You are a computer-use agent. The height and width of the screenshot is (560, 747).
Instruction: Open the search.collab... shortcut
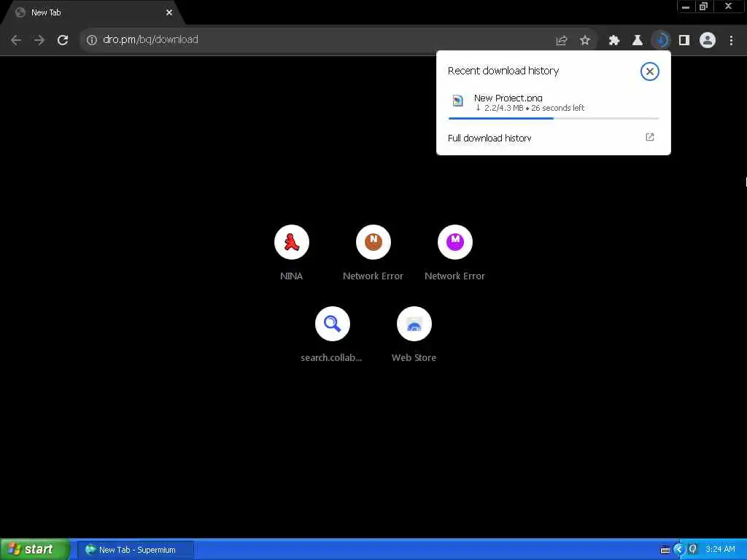click(332, 334)
